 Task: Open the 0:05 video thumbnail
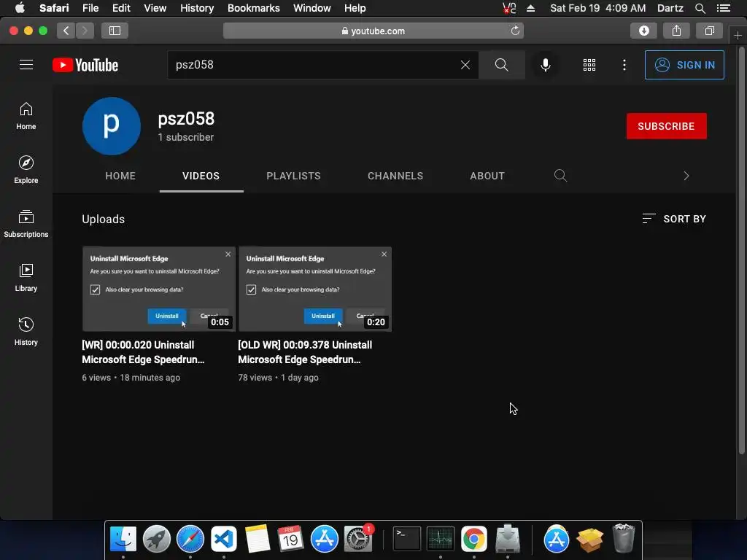(x=159, y=289)
